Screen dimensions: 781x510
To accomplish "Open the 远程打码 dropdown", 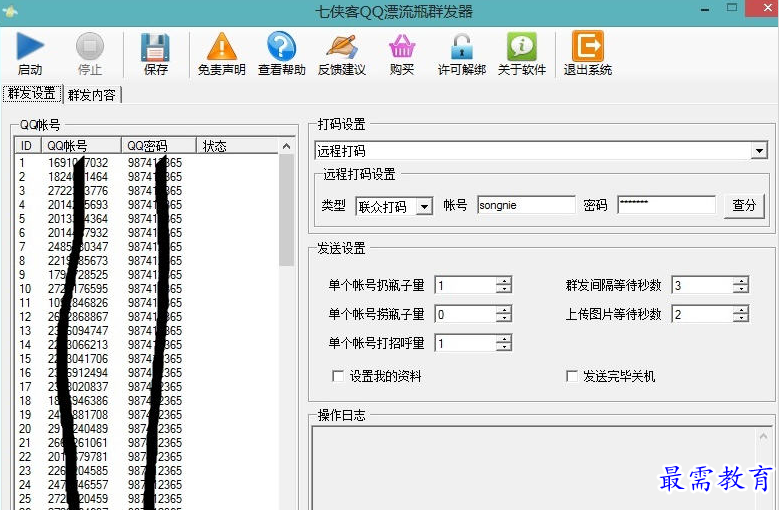I will [759, 150].
